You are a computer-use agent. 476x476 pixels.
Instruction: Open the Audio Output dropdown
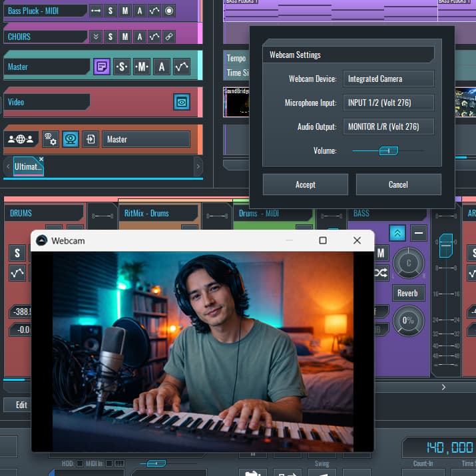388,126
